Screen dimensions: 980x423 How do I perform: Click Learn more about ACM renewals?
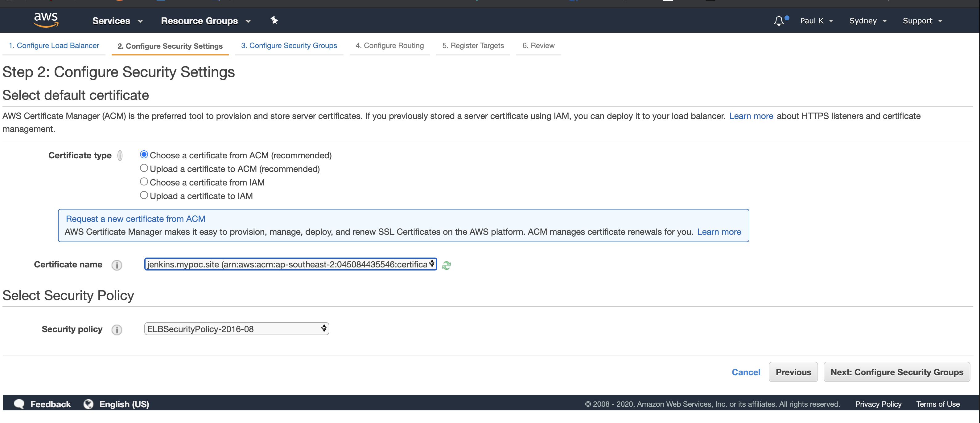pos(719,232)
